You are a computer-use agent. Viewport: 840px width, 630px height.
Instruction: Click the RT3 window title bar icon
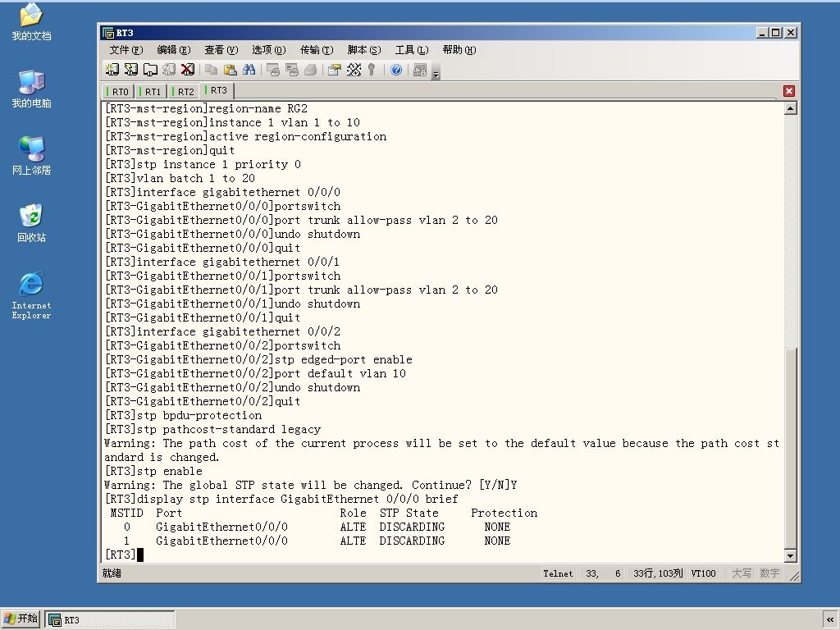(108, 33)
